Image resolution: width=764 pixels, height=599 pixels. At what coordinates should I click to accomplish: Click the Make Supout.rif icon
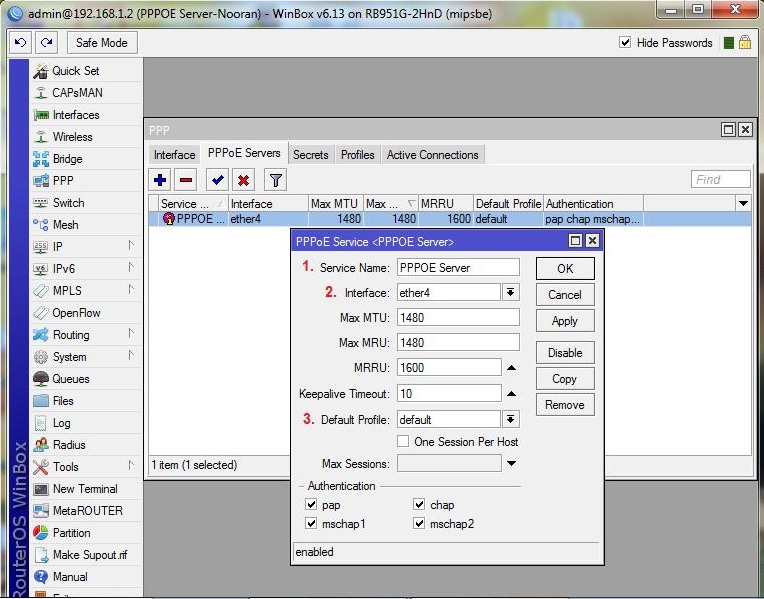tap(41, 555)
